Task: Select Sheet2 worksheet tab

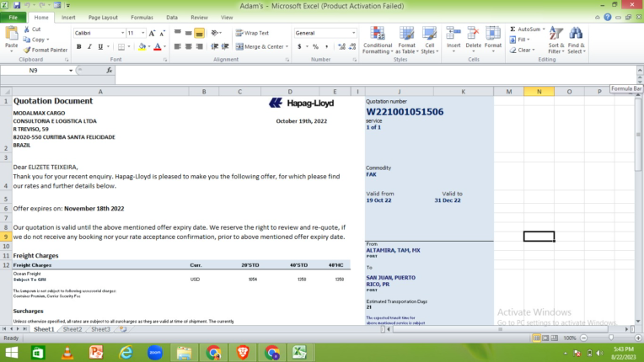Action: coord(72,329)
